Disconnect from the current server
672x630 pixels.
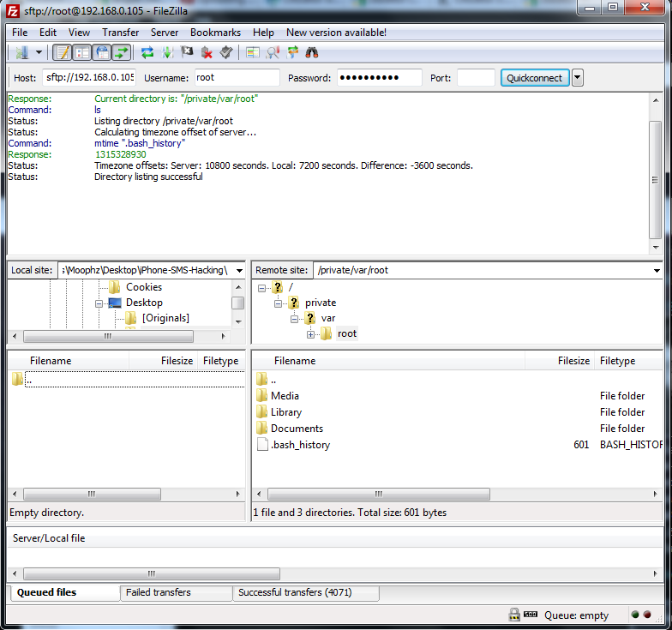click(x=207, y=53)
